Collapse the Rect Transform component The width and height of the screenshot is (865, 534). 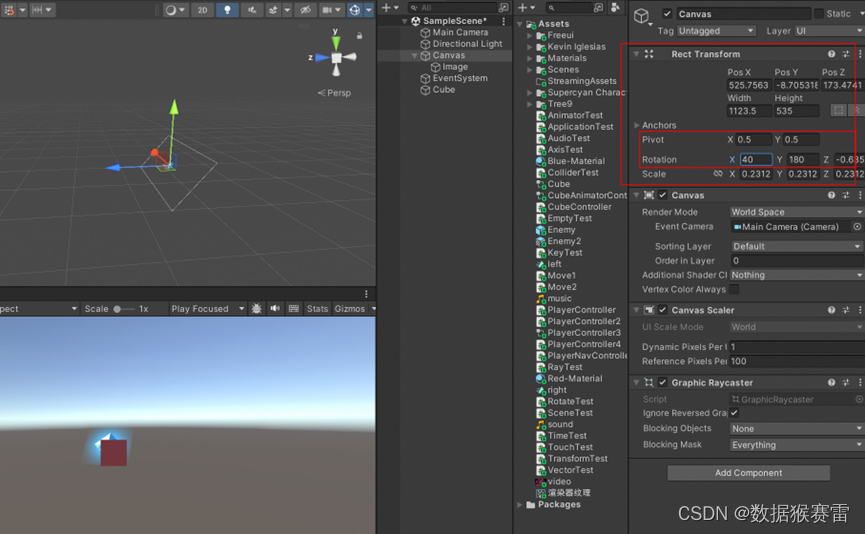pyautogui.click(x=637, y=54)
